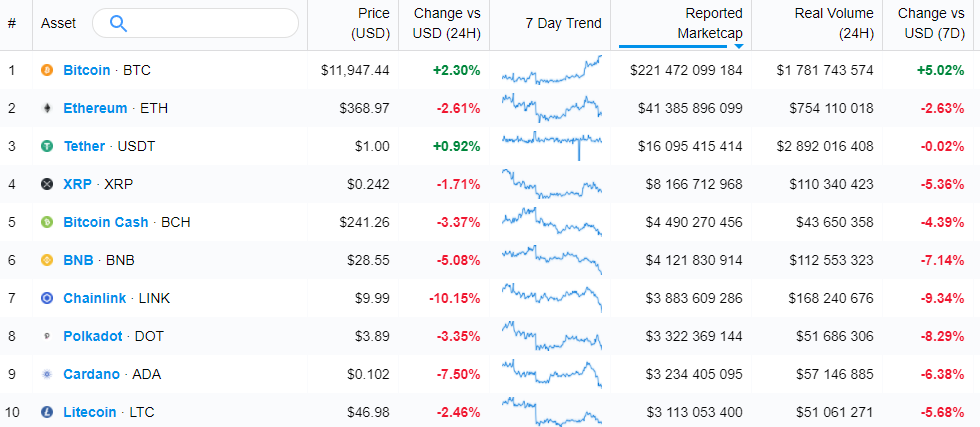Click the Bitcoin Cash logo icon
The image size is (980, 427).
click(46, 222)
